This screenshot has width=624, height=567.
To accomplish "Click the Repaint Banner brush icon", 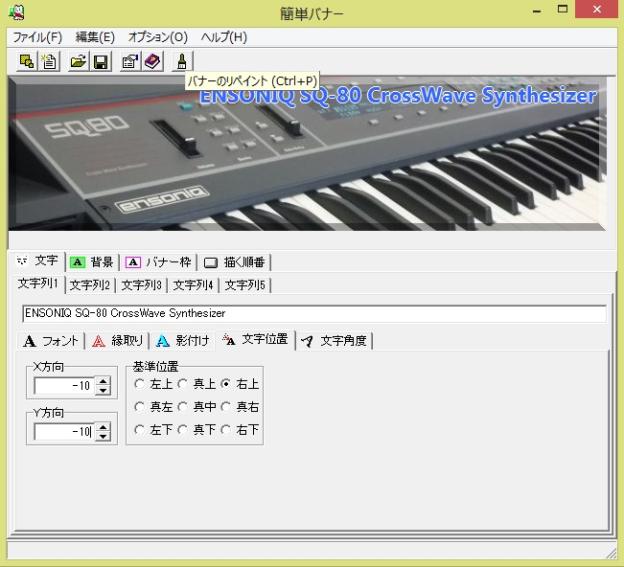I will 183,62.
